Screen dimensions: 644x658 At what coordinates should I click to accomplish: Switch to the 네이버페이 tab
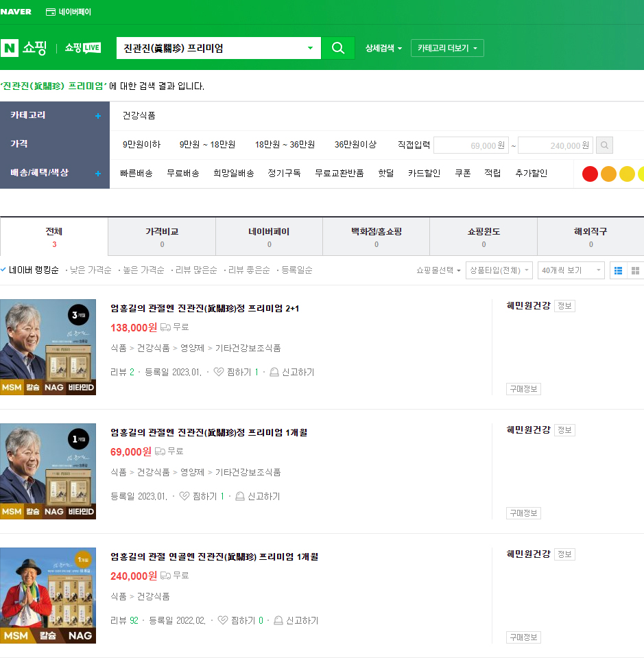[269, 237]
